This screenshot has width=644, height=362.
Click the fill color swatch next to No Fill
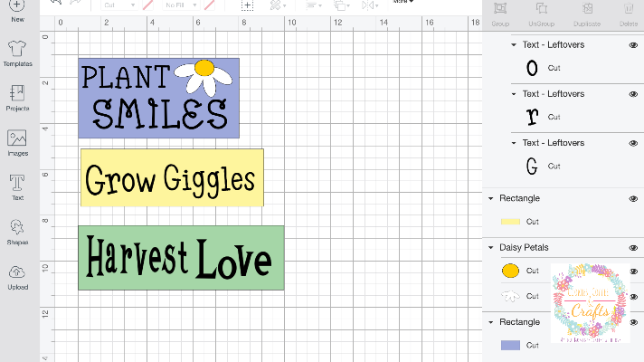[209, 5]
